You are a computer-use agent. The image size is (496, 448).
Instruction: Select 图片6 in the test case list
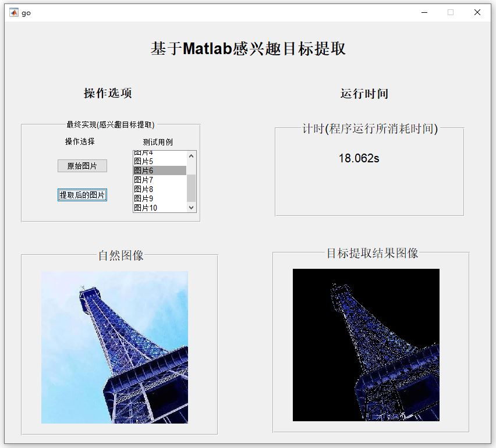pos(160,170)
